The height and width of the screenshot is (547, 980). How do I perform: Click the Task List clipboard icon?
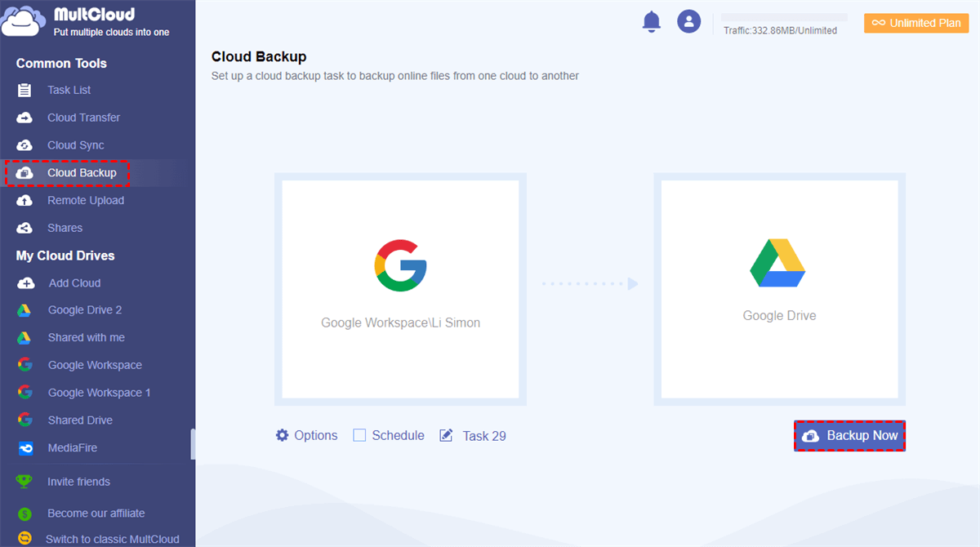coord(24,91)
